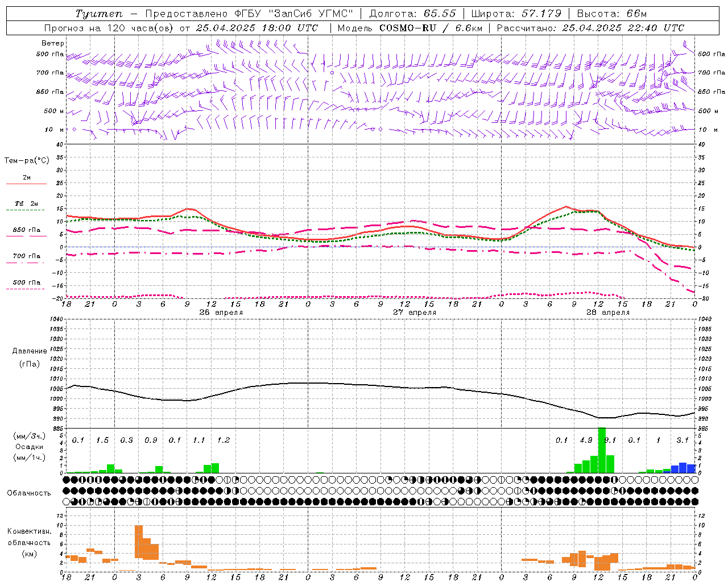728x582 pixels.
Task: Click the '27 апреля' date label
Action: point(415,313)
